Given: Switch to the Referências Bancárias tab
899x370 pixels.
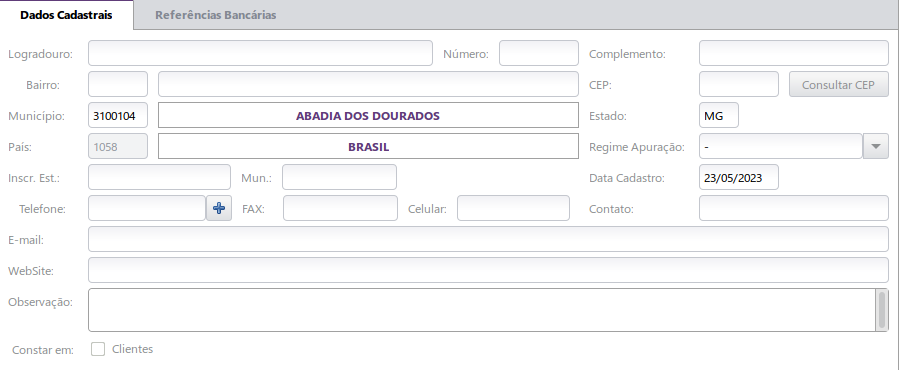Looking at the screenshot, I should [216, 15].
